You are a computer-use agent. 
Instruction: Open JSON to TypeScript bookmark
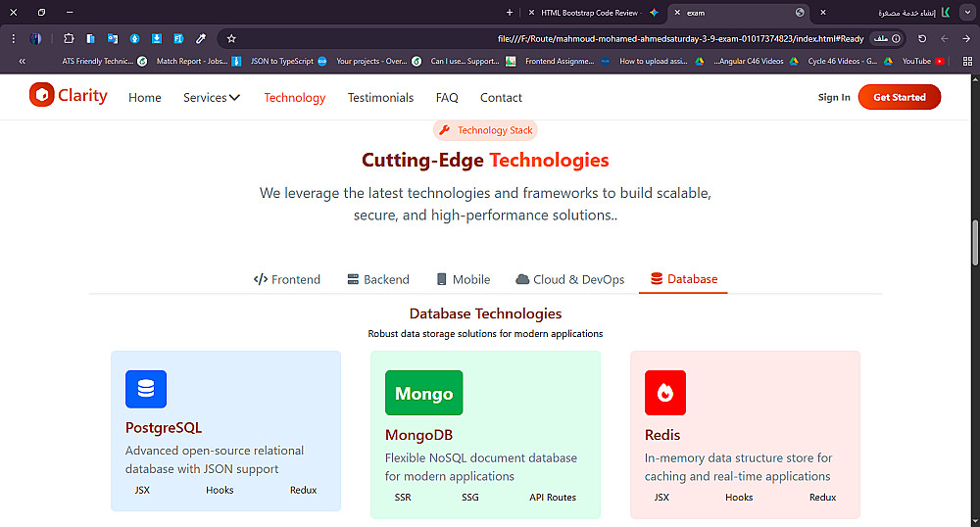pos(289,61)
